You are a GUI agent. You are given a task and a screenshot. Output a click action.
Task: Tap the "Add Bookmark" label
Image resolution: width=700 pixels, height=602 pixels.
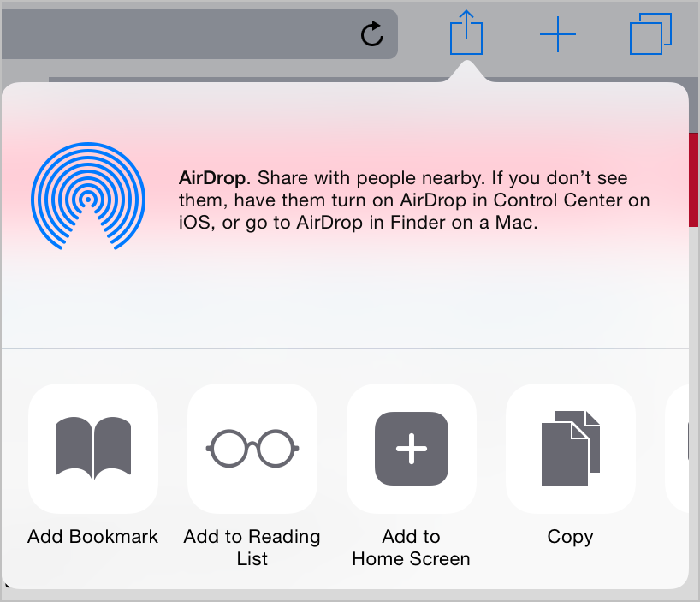(93, 536)
